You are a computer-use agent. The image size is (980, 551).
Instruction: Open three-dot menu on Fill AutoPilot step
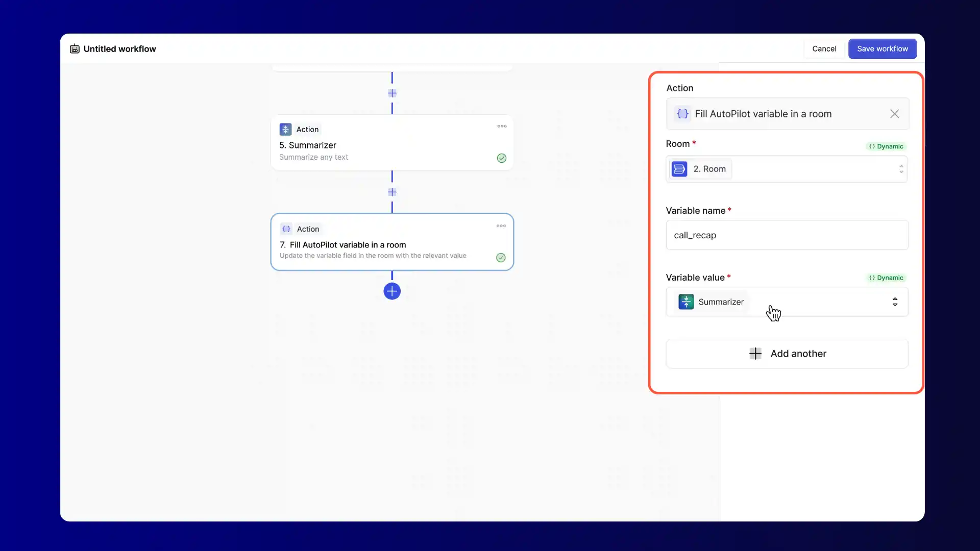[x=501, y=226]
